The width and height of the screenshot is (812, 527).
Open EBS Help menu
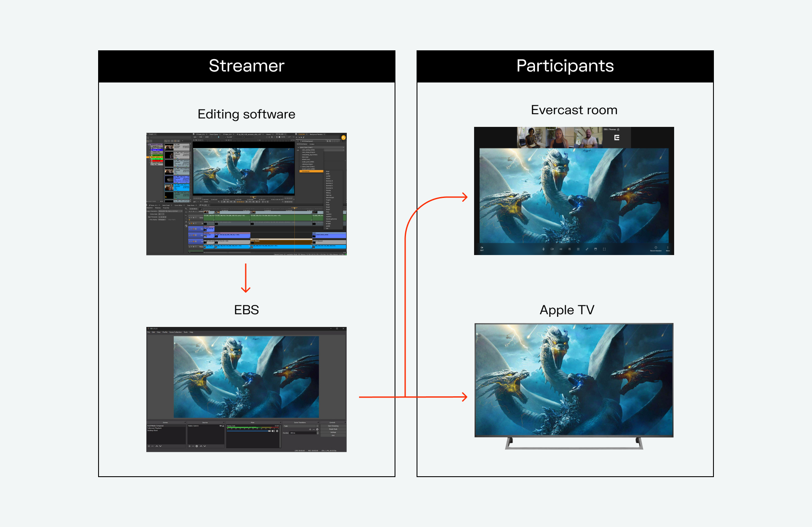click(192, 332)
